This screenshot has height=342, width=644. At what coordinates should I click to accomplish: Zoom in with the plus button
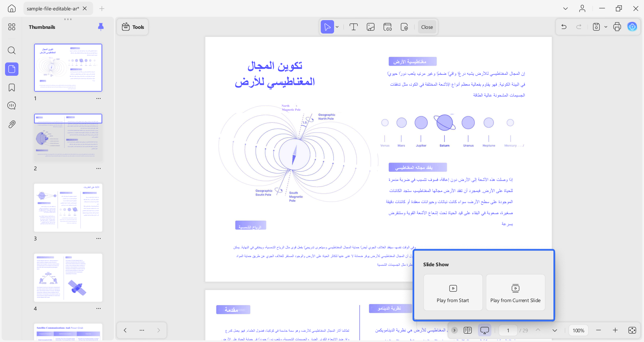click(x=615, y=330)
